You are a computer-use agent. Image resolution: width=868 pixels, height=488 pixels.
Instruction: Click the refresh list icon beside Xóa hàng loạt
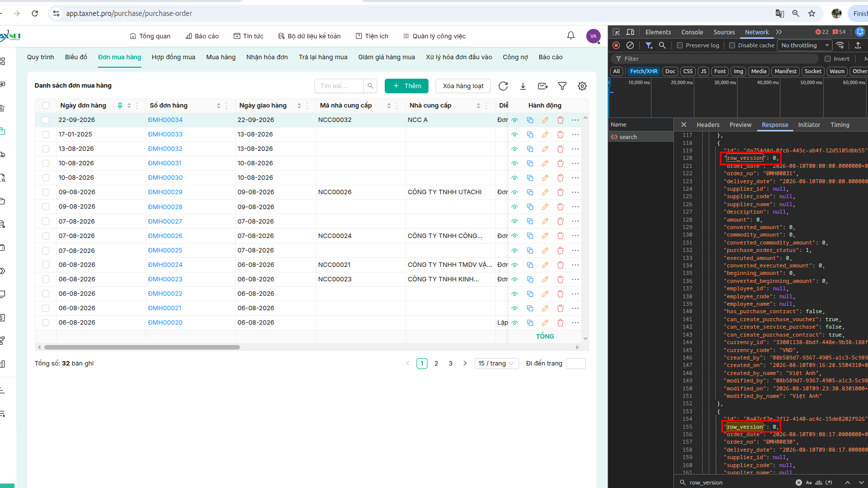tap(503, 86)
